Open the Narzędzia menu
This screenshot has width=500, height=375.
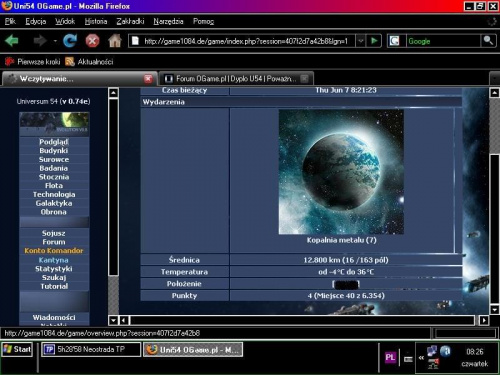point(168,21)
